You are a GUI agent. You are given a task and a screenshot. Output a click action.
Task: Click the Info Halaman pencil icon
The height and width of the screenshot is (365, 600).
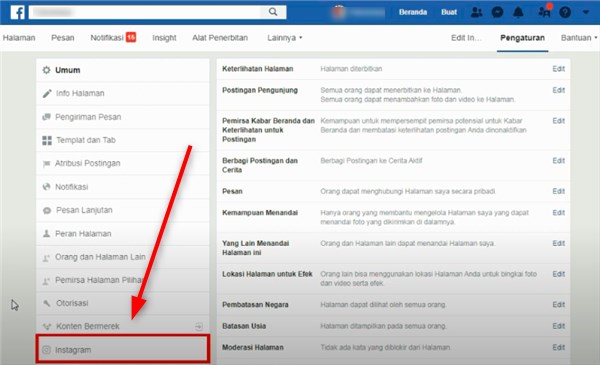[47, 93]
